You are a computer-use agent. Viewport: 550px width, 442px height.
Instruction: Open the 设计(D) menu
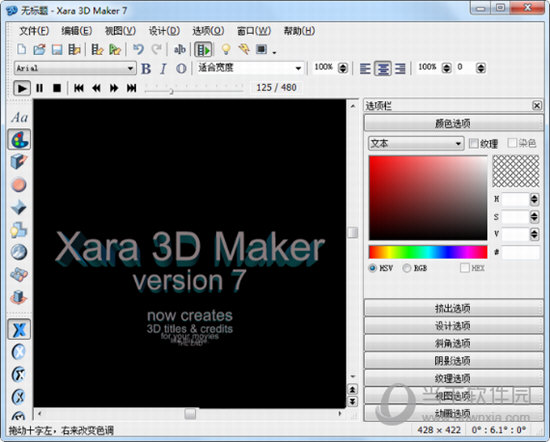164,31
